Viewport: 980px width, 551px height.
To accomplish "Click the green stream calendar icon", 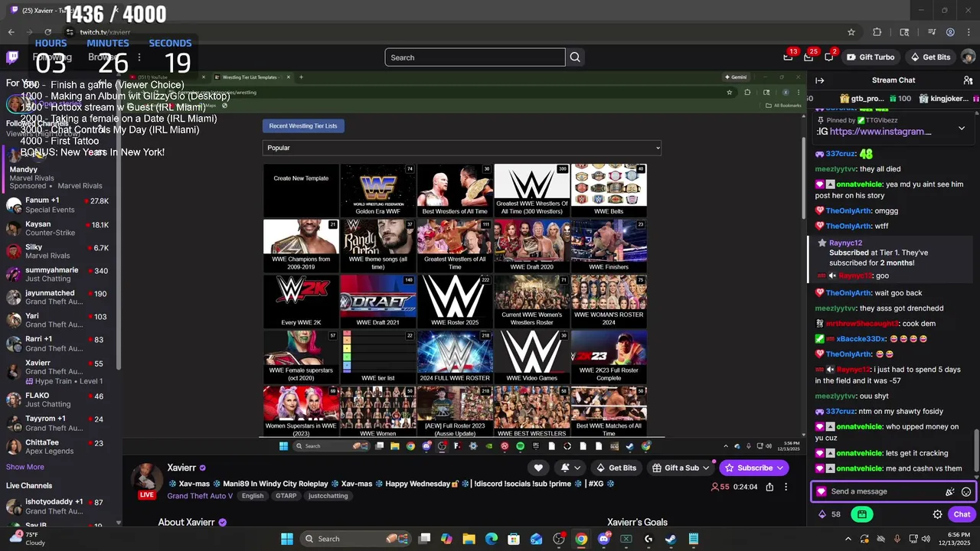I will 862,514.
